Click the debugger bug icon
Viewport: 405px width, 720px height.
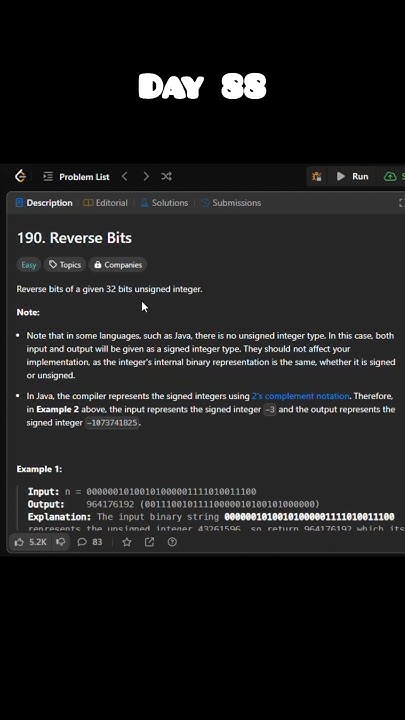(x=316, y=176)
